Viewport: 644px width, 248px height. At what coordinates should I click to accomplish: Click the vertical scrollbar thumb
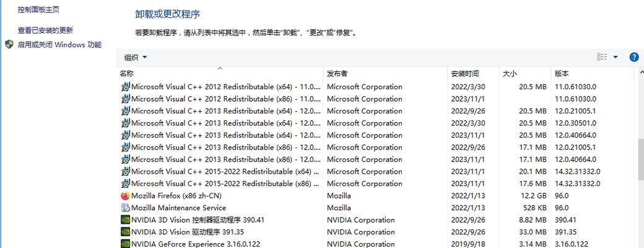coord(641,159)
